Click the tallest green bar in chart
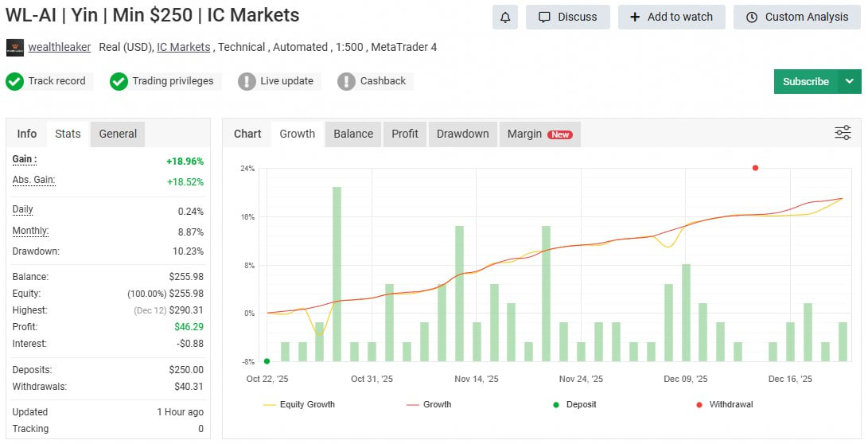 tap(337, 273)
